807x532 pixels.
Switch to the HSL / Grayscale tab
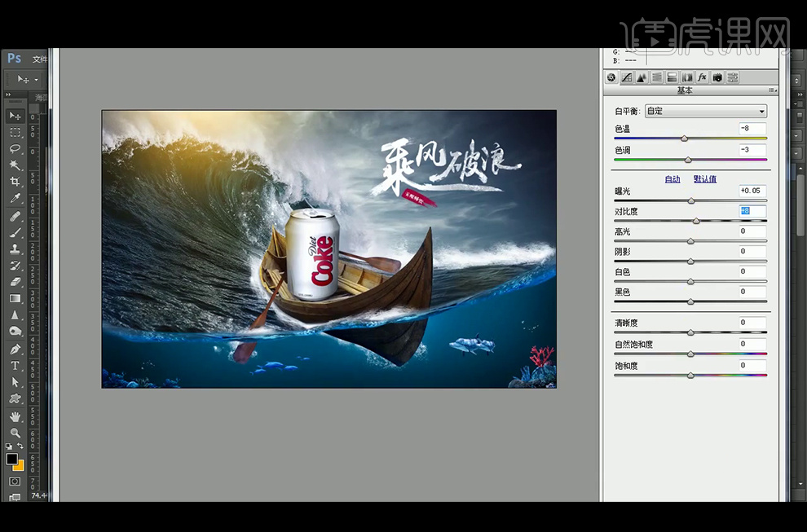[657, 77]
